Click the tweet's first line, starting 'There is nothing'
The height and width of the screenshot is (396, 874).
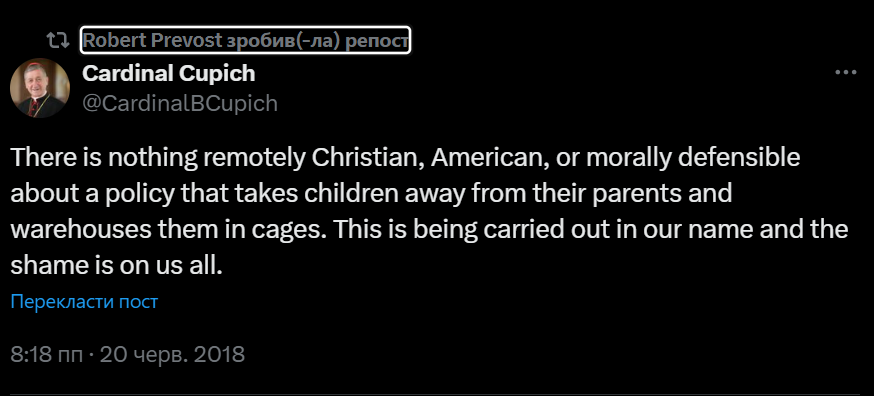(405, 158)
